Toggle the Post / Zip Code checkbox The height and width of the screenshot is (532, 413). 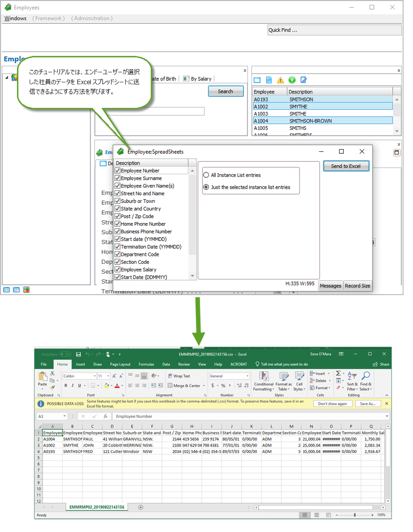pyautogui.click(x=118, y=216)
